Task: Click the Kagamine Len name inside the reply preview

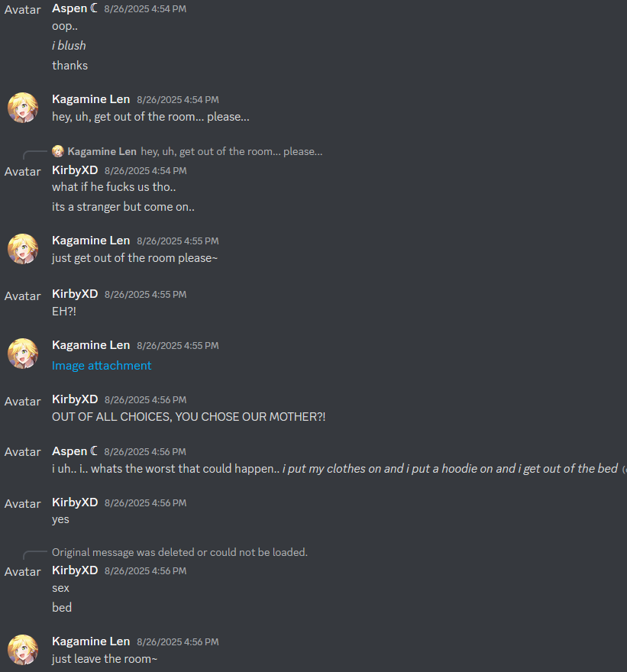Action: [x=102, y=152]
